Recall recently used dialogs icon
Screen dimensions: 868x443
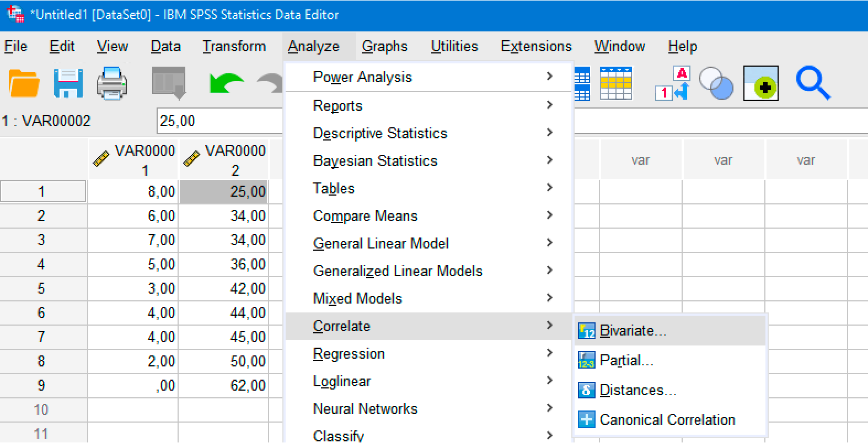tap(169, 83)
